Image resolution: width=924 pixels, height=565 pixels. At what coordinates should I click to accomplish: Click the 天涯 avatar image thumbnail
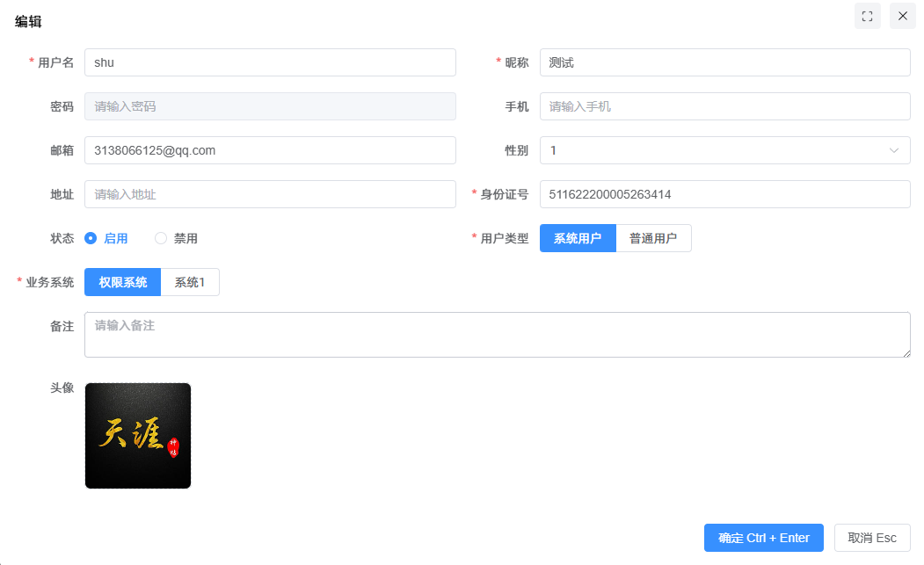click(x=138, y=436)
